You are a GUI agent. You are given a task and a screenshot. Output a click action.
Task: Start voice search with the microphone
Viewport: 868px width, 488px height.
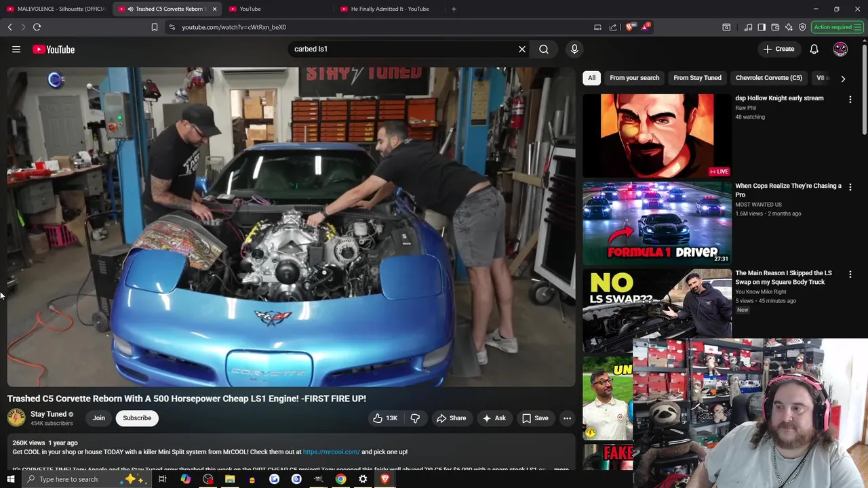tap(574, 49)
